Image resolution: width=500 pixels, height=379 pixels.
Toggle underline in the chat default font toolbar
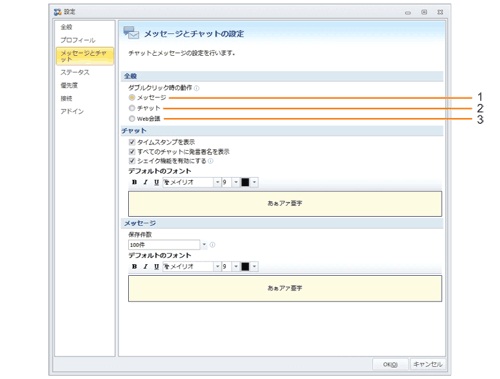(x=156, y=182)
